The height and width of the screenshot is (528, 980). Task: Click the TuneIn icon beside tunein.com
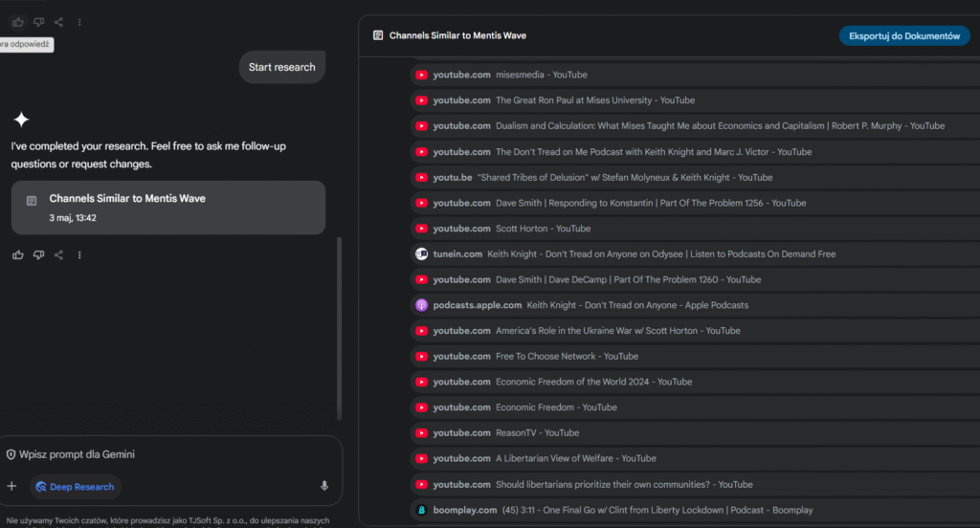pos(422,254)
